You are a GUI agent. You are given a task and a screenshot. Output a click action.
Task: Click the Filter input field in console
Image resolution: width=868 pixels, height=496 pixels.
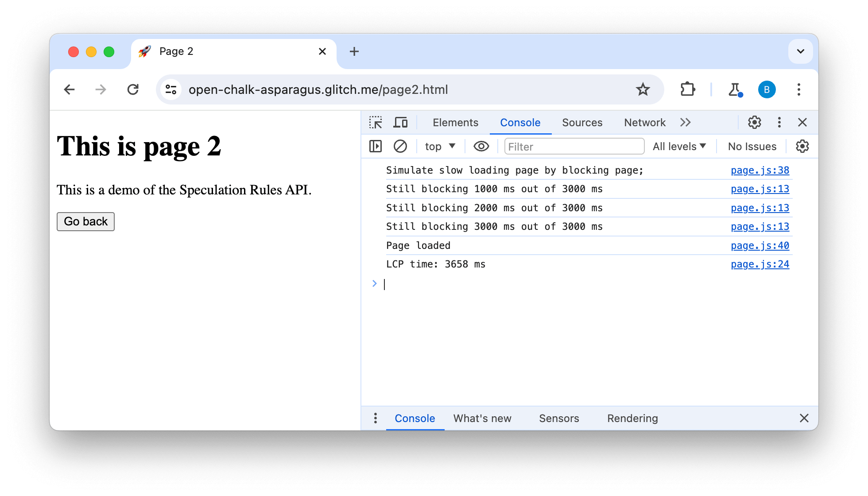tap(573, 146)
